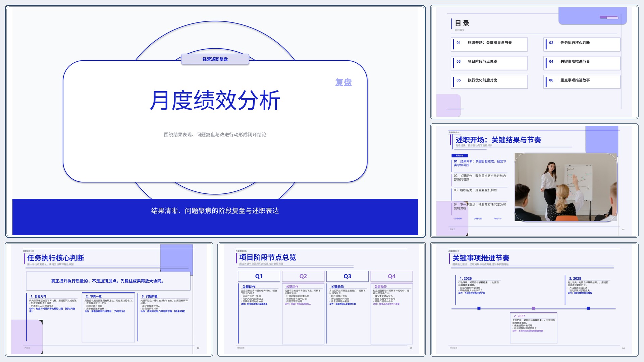This screenshot has height=362, width=644.
Task: Click the blue rectangle on 述职开场 slide corner
Action: click(602, 139)
